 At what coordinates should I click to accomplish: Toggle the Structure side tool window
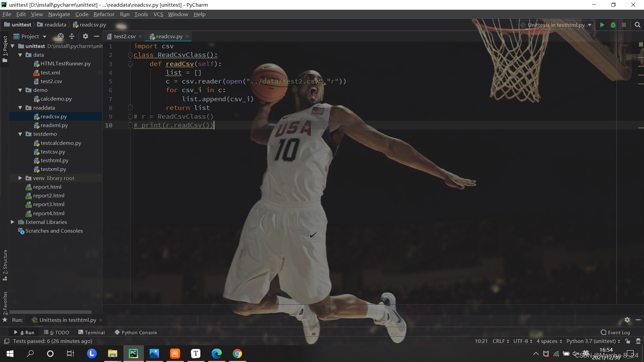(x=5, y=265)
